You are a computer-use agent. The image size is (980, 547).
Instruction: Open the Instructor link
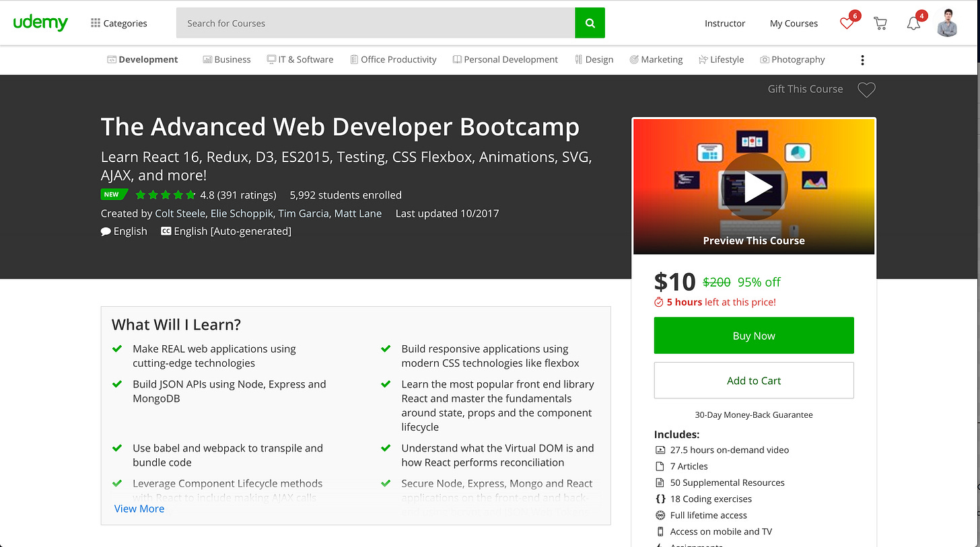[x=725, y=23]
